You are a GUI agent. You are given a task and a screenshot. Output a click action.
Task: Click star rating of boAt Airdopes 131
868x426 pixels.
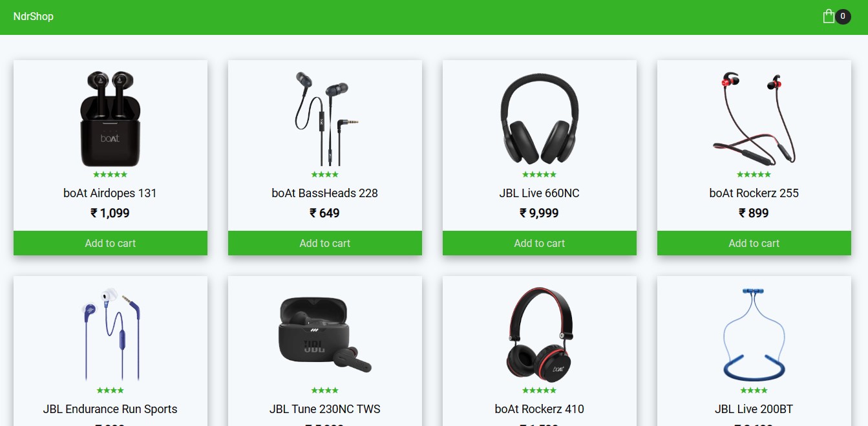coord(111,175)
